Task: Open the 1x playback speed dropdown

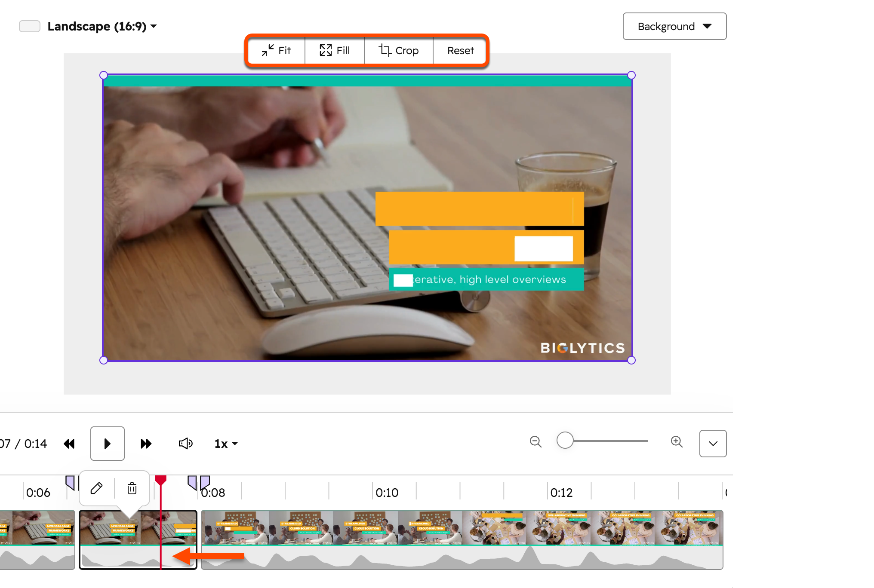Action: tap(226, 444)
